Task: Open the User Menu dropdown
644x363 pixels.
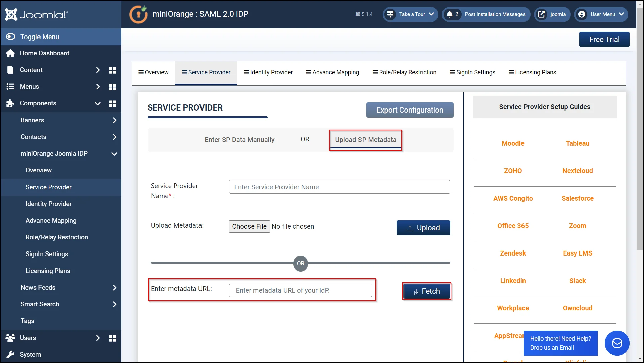Action: click(601, 14)
